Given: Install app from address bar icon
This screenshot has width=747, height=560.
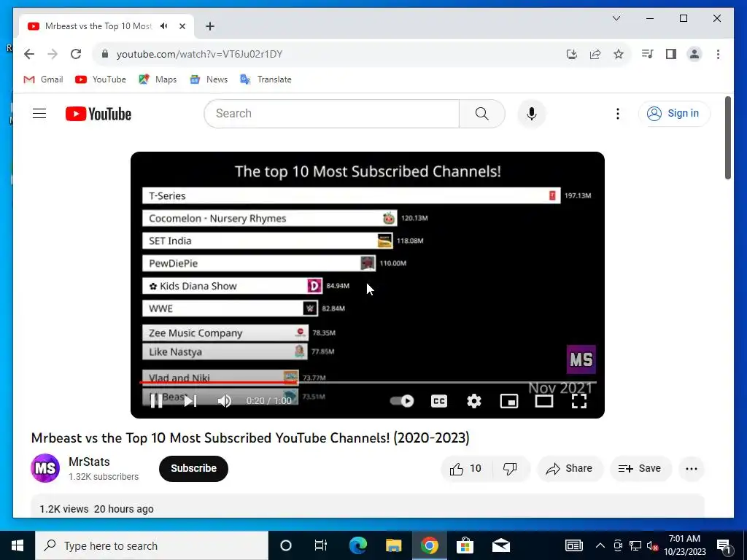Looking at the screenshot, I should (572, 54).
